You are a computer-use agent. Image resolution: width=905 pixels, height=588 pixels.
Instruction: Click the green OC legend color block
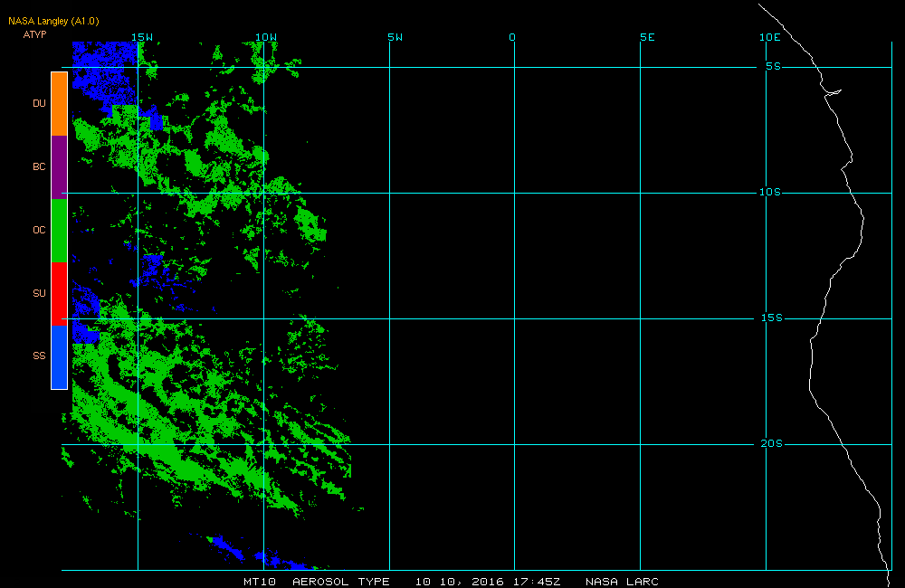click(60, 231)
